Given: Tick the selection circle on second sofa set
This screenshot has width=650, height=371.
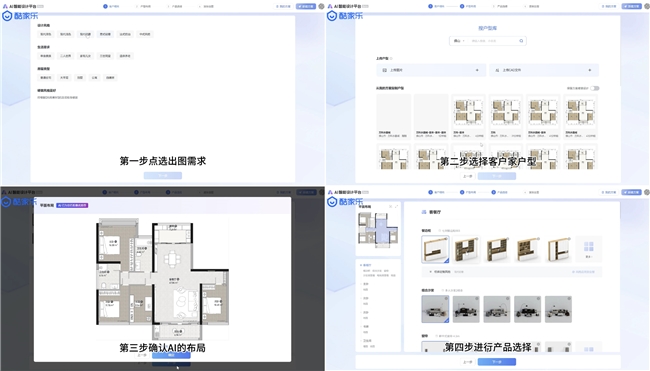Looking at the screenshot, I should 477,298.
